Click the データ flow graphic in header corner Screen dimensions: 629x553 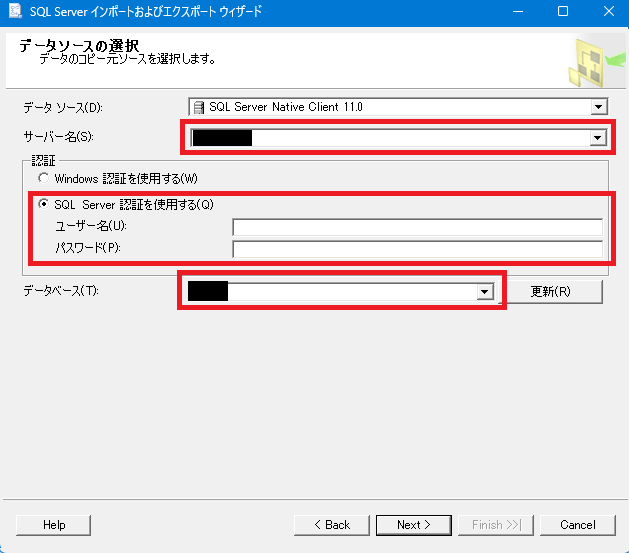(596, 62)
